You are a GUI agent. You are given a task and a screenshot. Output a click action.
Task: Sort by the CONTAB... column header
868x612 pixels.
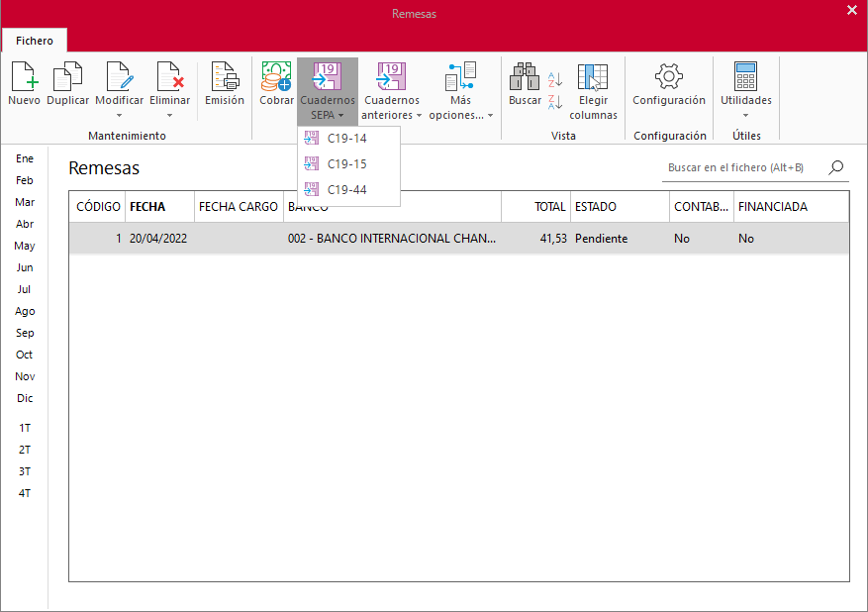pyautogui.click(x=702, y=207)
